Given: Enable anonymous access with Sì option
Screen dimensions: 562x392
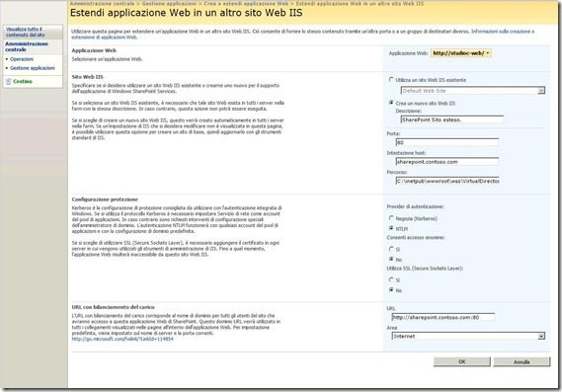Looking at the screenshot, I should pos(391,249).
